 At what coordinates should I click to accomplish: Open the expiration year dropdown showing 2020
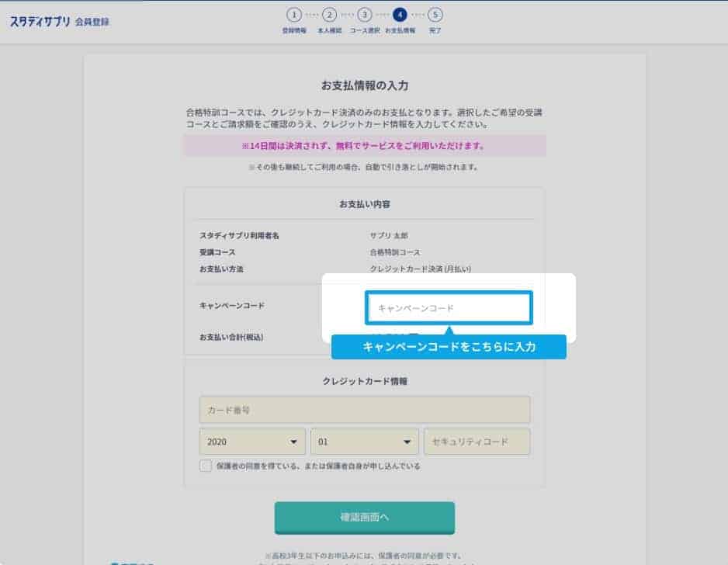point(252,442)
